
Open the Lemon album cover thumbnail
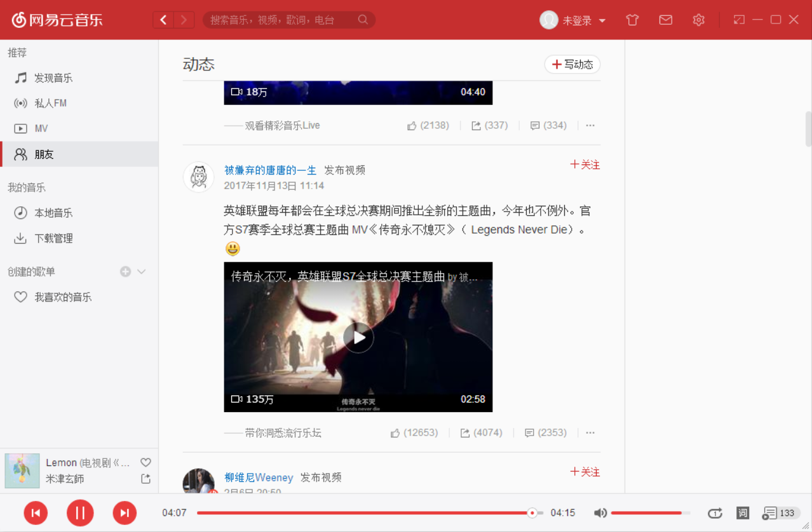22,470
